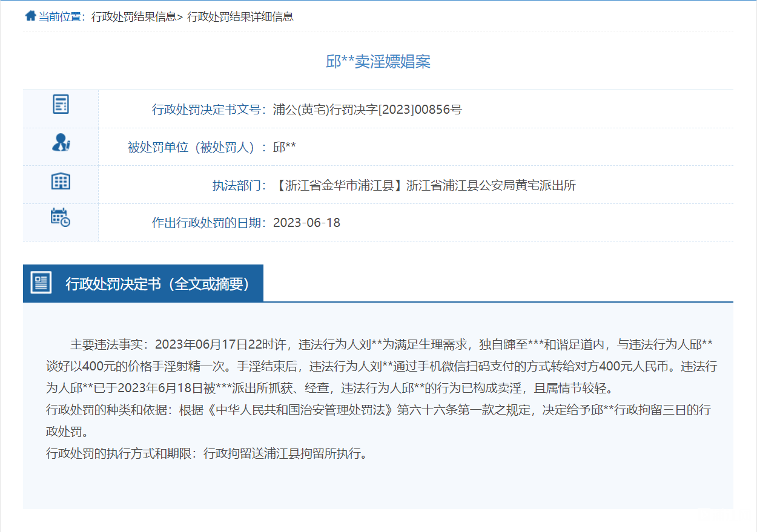Click the case title 邱**卖淫嫖娼案
This screenshot has width=757, height=532.
378,61
